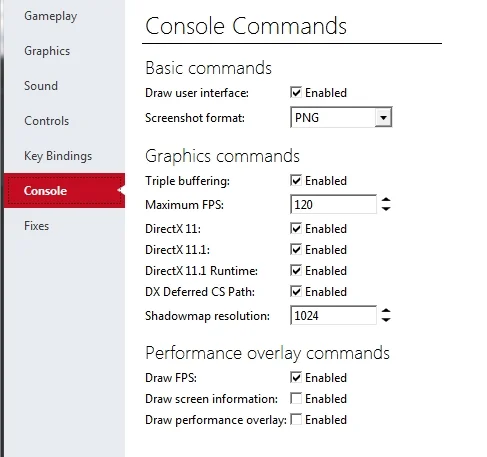This screenshot has height=457, width=487.
Task: Check the Draw performance overlay box
Action: 296,419
